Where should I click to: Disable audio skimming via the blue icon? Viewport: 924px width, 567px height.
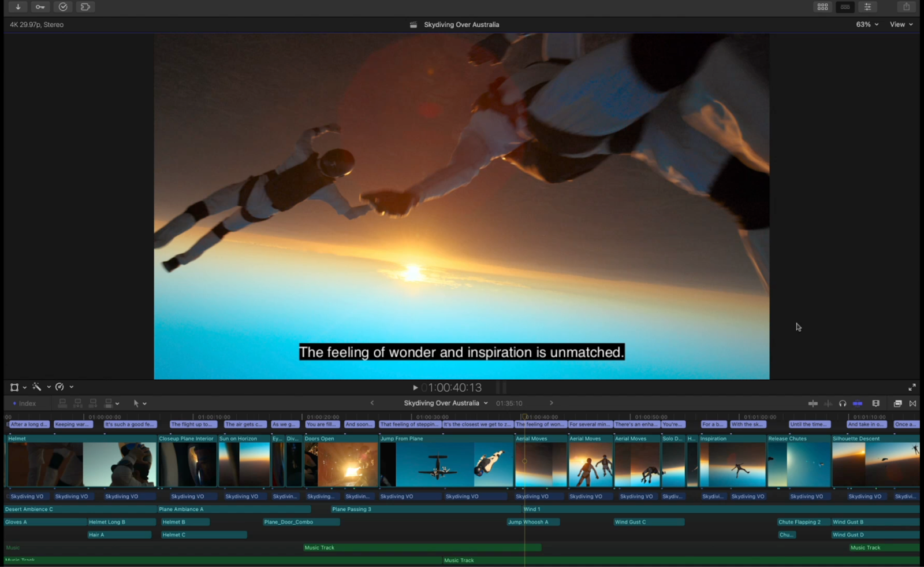point(858,403)
